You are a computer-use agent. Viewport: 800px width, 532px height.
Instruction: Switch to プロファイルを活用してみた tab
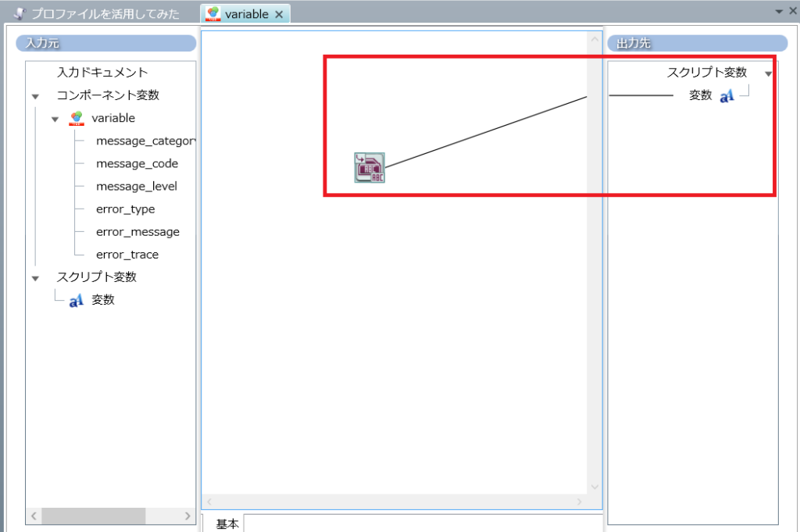pos(105,14)
